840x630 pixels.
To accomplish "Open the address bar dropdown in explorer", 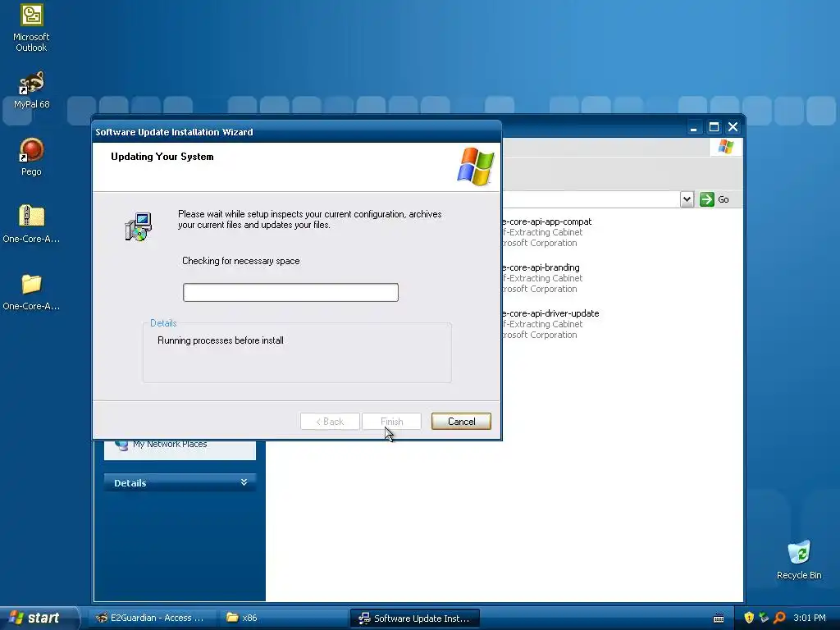I will click(687, 199).
